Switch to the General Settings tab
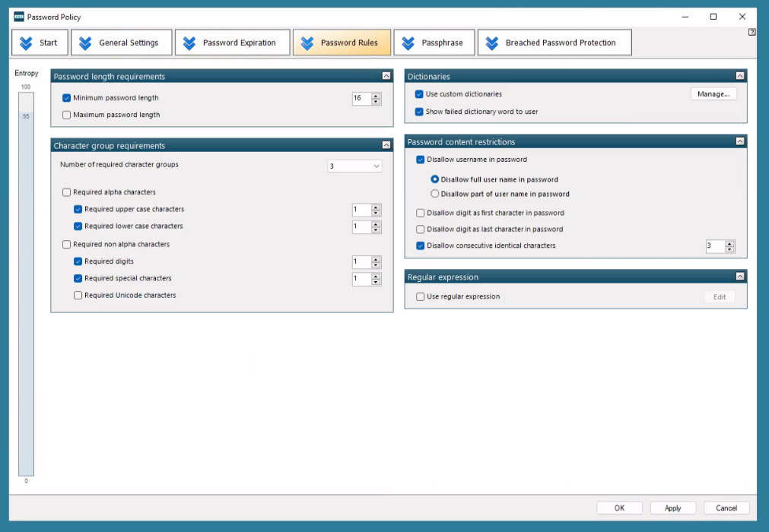Viewport: 769px width, 532px height. tap(122, 43)
